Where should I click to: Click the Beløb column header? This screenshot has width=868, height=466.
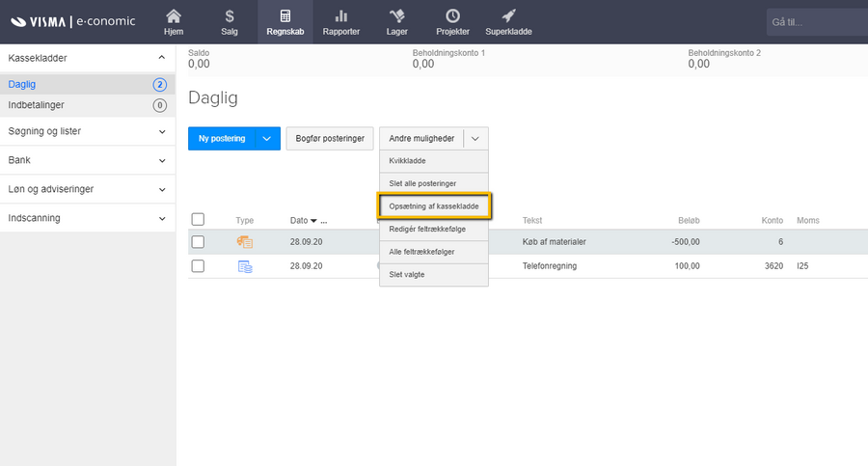689,221
